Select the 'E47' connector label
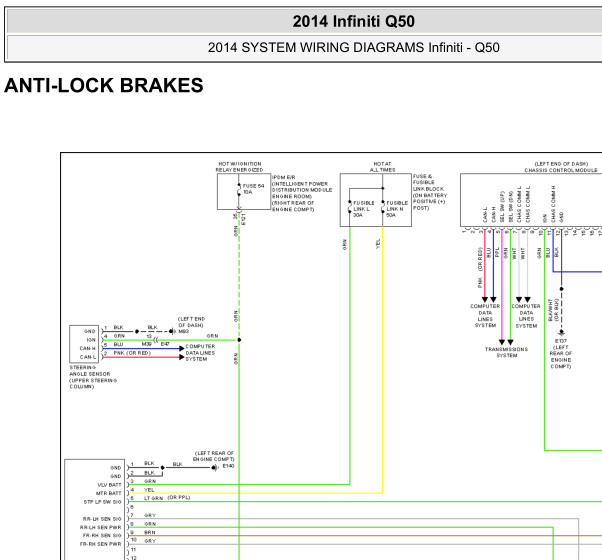 tap(165, 344)
